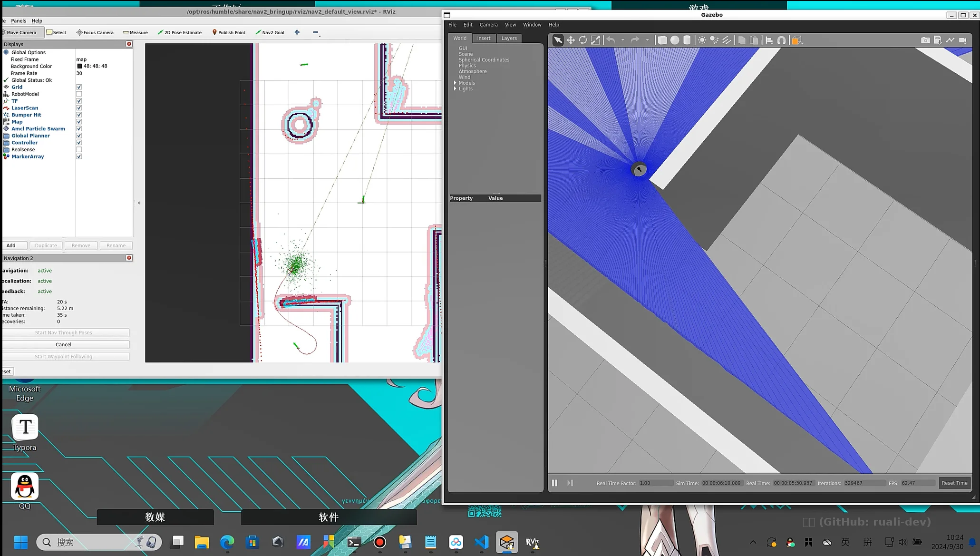Screen dimensions: 980x556
Task: Expand the Lights tree item
Action: 455,88
